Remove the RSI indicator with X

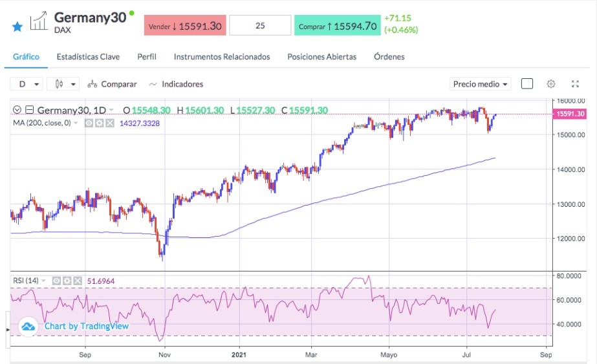78,281
